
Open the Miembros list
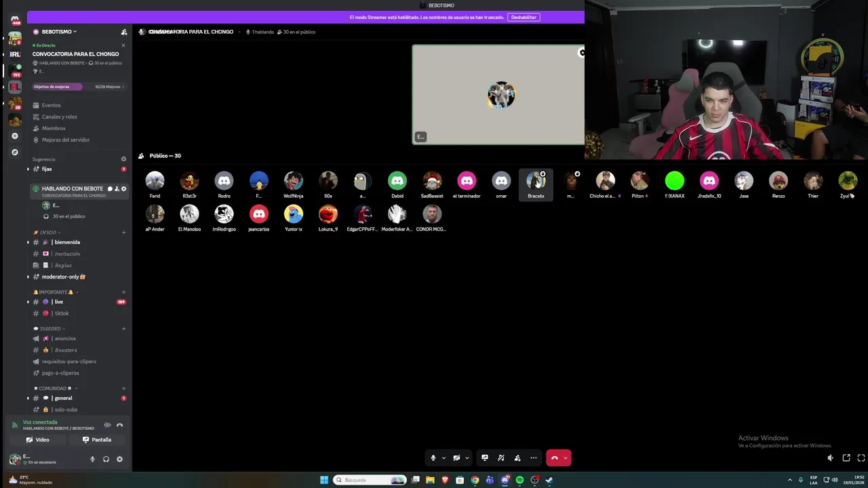point(54,128)
